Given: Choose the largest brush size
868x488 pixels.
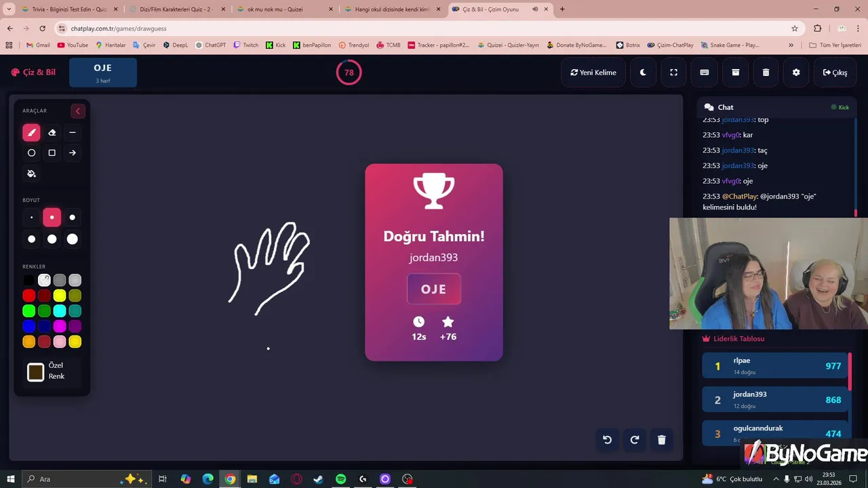Looking at the screenshot, I should point(73,239).
